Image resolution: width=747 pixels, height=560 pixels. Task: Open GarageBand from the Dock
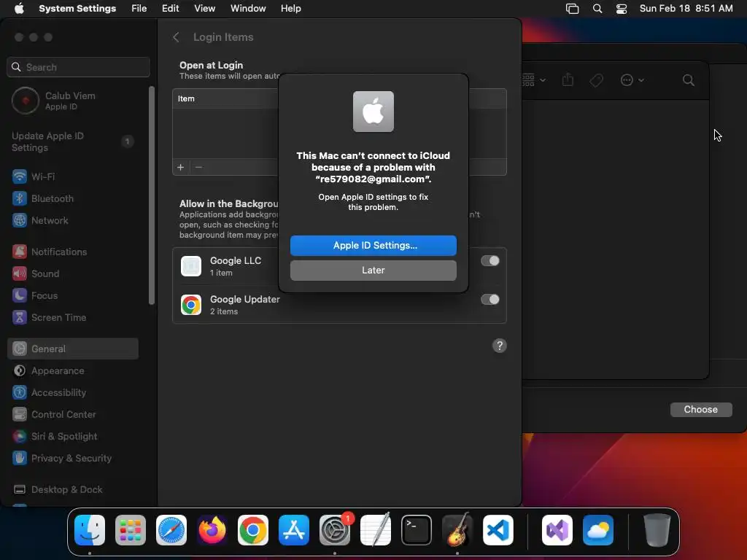[x=457, y=530]
